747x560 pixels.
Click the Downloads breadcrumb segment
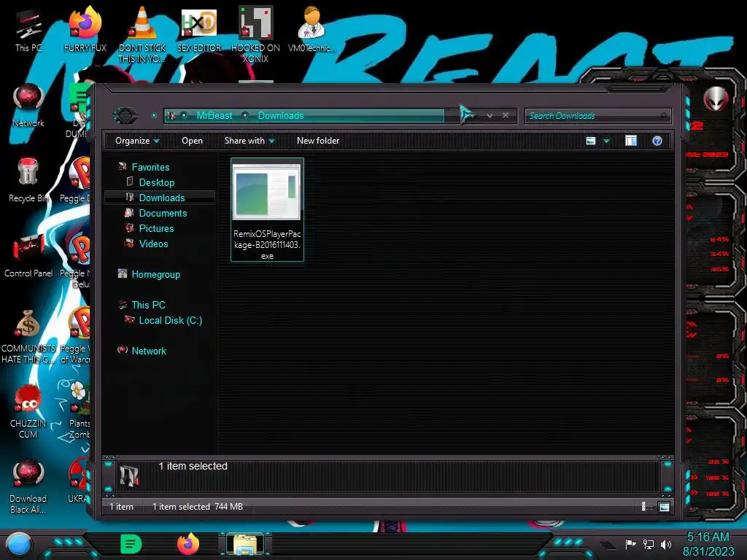pos(281,115)
